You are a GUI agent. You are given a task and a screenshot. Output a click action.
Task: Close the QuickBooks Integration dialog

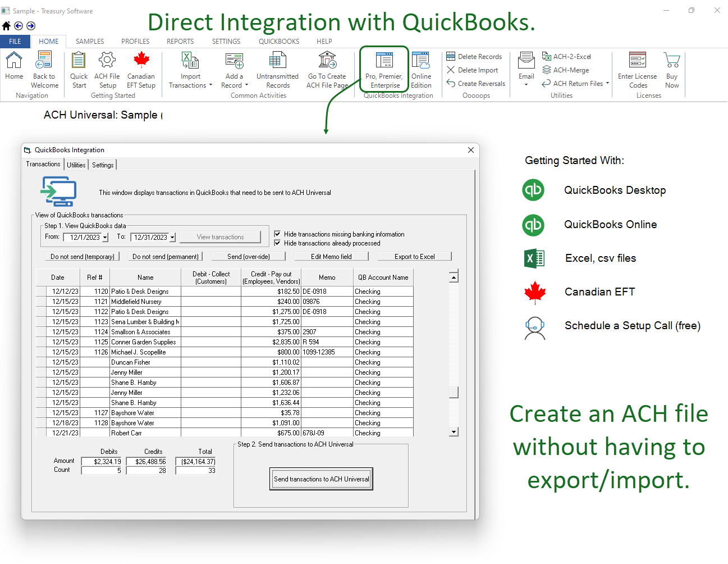pos(471,150)
